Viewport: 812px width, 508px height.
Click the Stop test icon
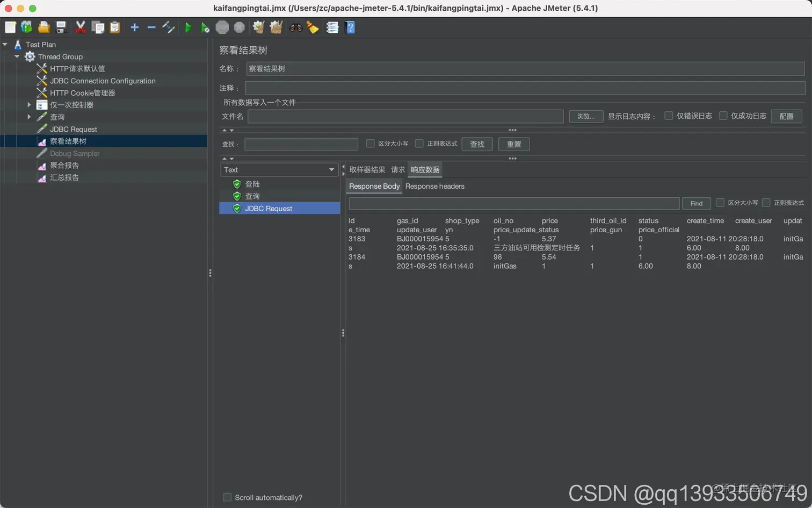coord(222,27)
